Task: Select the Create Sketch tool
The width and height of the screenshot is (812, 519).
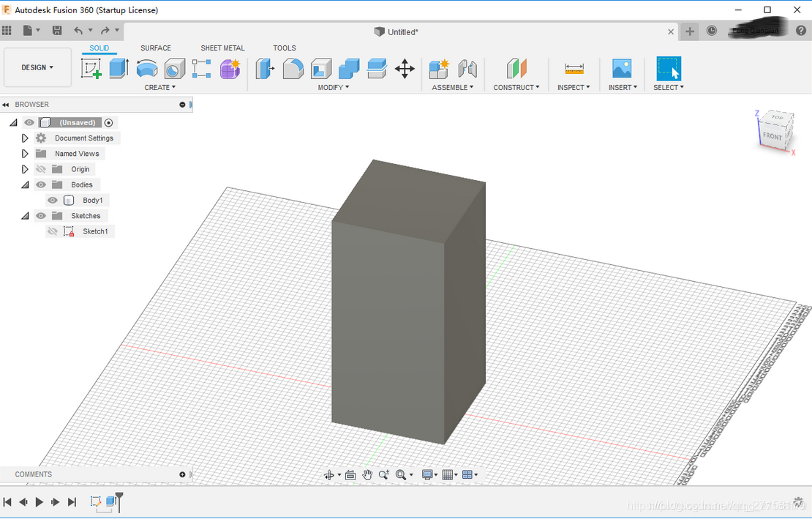Action: point(91,69)
